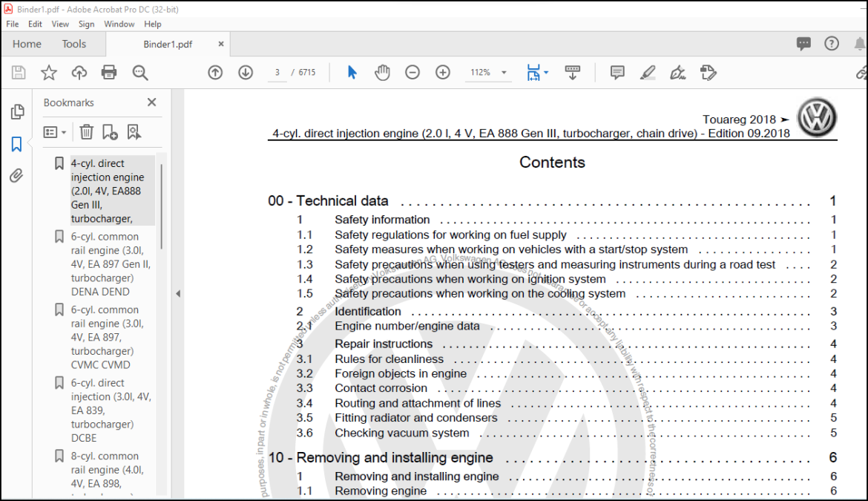
Task: Click the page number input field
Action: tap(277, 73)
